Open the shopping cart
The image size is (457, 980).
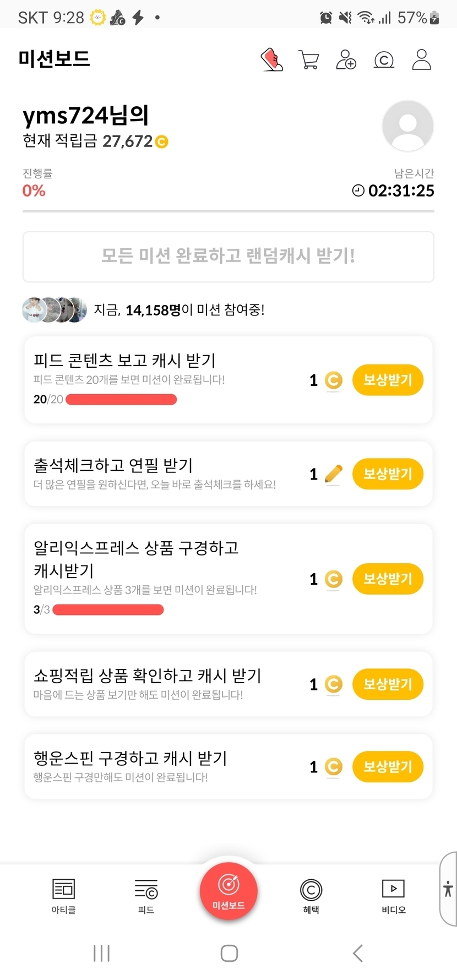point(308,59)
